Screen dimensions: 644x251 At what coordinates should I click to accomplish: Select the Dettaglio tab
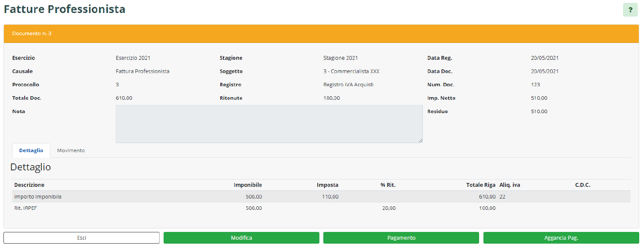31,150
